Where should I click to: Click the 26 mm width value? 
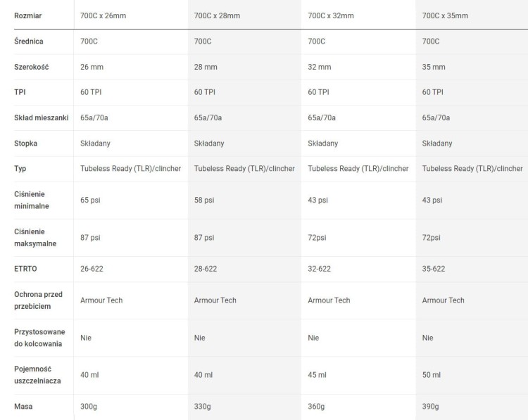[92, 67]
